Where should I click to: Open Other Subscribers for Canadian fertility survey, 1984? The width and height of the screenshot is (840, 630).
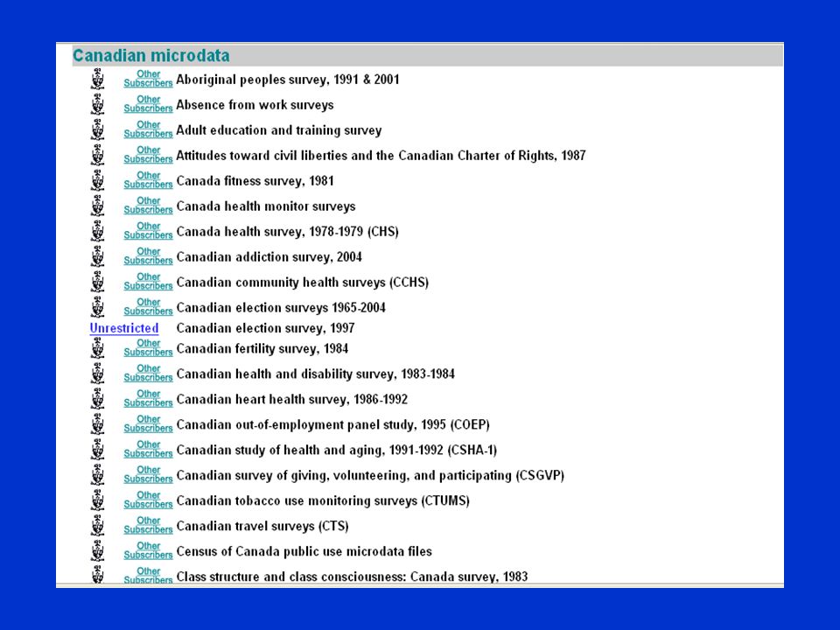(149, 347)
